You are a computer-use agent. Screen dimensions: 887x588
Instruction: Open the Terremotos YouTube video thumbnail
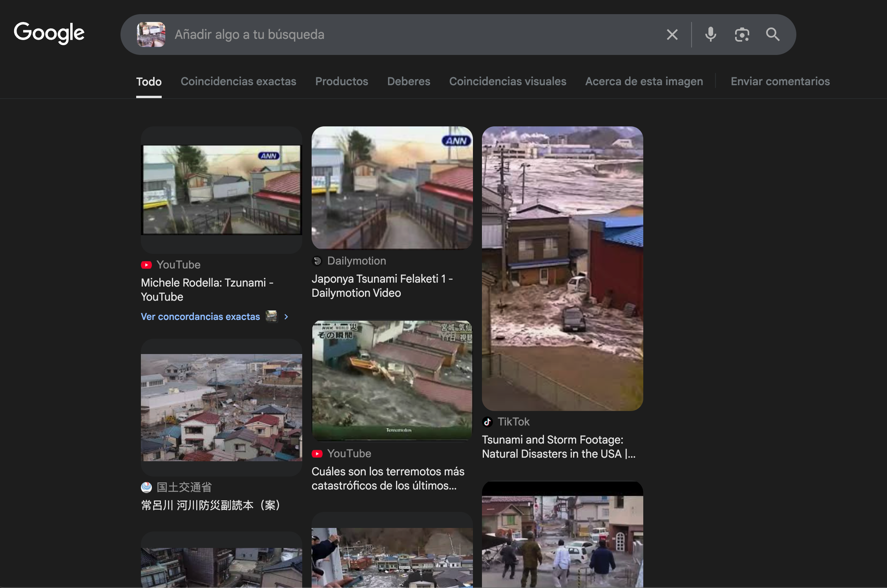(x=392, y=381)
